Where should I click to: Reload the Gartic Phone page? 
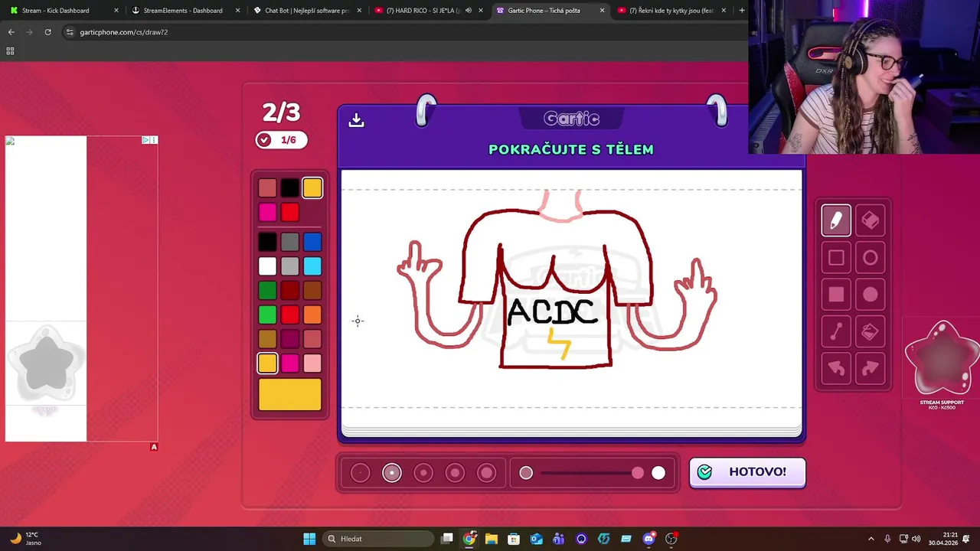point(47,32)
